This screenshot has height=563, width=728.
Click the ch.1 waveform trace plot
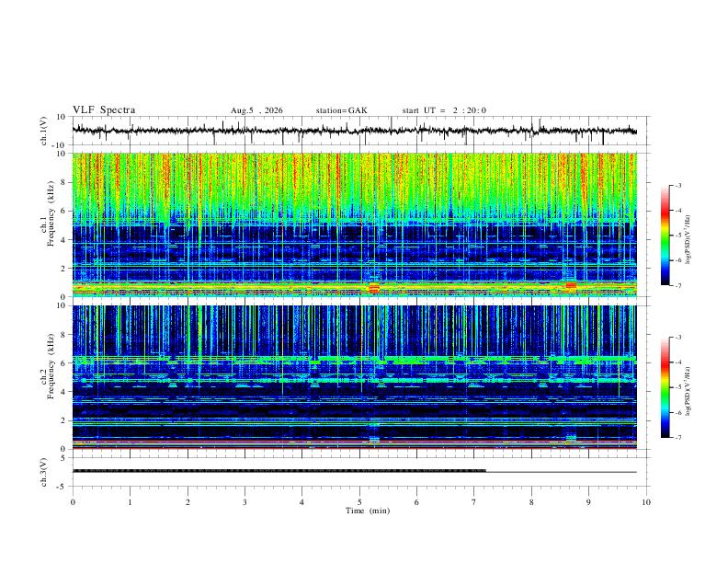click(355, 131)
